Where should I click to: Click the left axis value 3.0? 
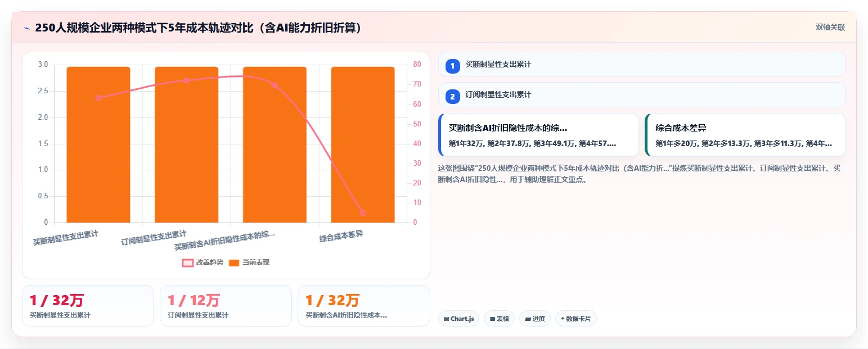point(43,65)
